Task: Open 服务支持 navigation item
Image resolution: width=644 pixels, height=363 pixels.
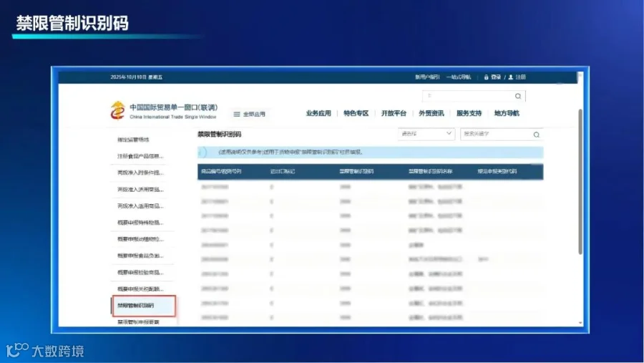Action: coord(469,113)
